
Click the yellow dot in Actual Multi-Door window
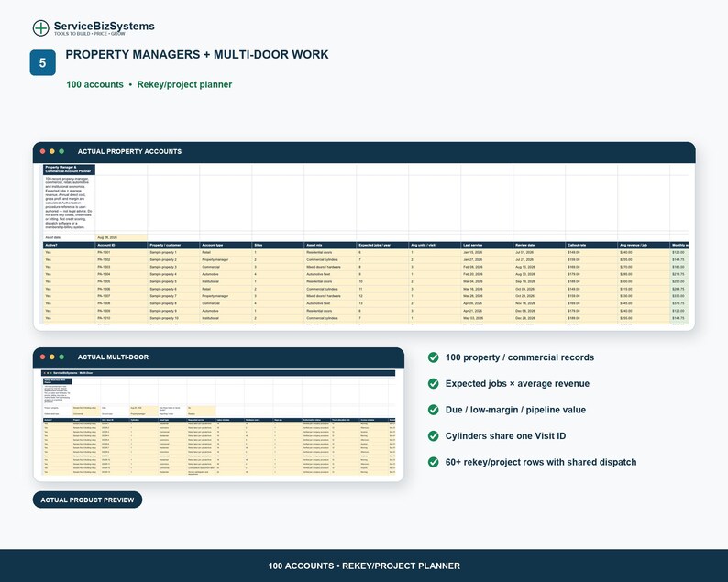(52, 357)
